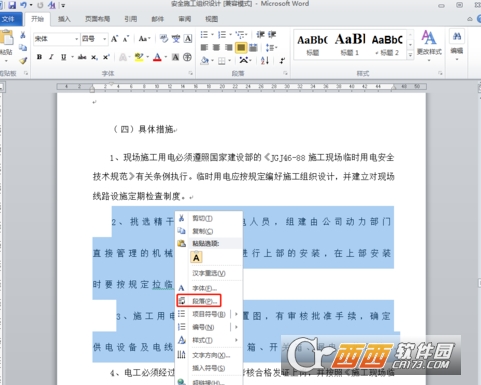Center the text in paragraph group
Viewport: 481px width, 385px height.
tap(216, 48)
